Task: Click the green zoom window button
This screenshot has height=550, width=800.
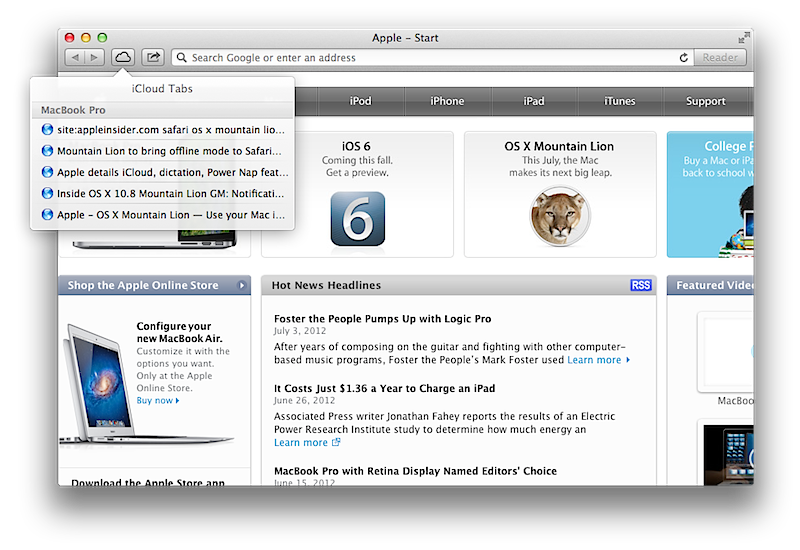Action: point(103,37)
